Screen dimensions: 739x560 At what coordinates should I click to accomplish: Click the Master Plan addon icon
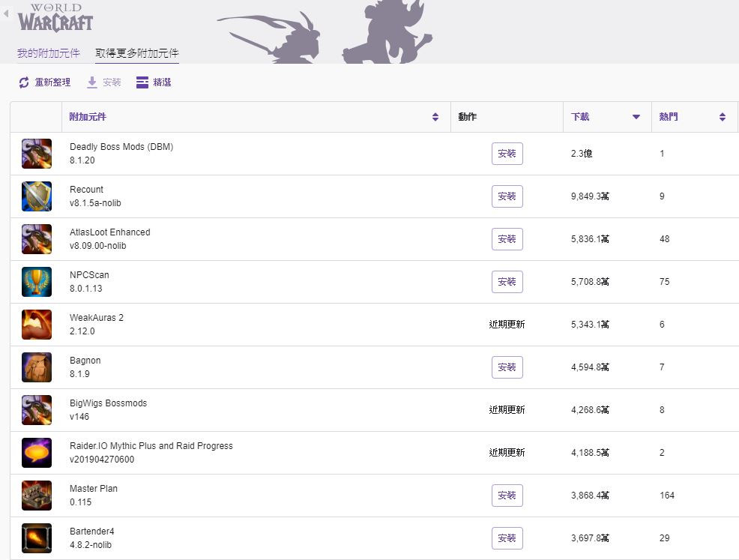click(37, 496)
